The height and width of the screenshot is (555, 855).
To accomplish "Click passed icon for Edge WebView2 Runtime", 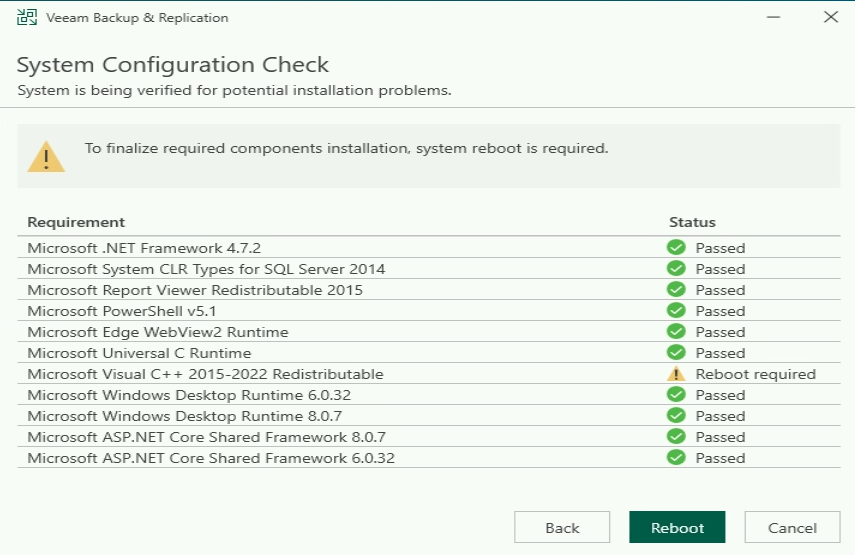I will [677, 332].
